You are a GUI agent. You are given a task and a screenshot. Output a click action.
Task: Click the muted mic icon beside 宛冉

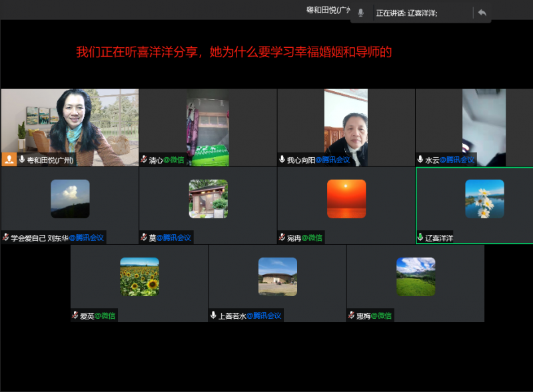click(x=282, y=238)
